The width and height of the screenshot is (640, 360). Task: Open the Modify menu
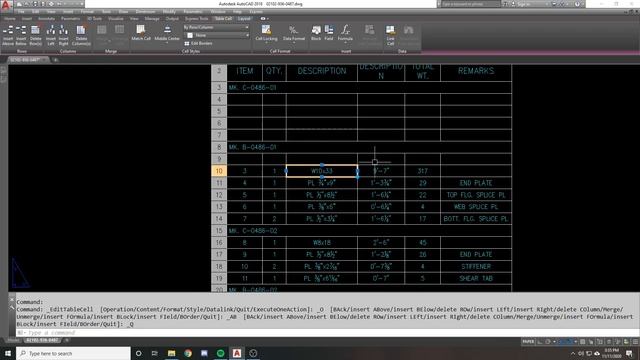point(169,11)
